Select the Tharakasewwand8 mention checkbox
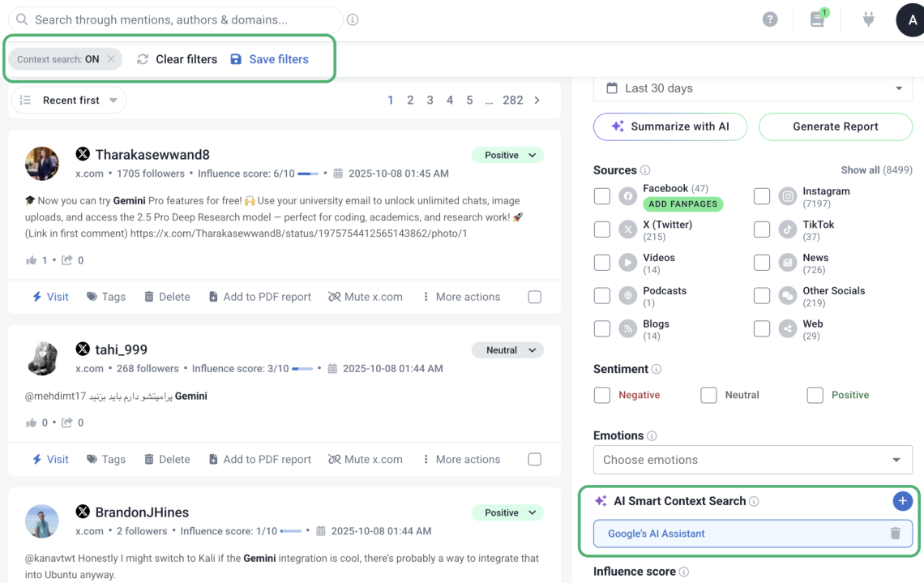Viewport: 924px width, 583px height. point(535,297)
